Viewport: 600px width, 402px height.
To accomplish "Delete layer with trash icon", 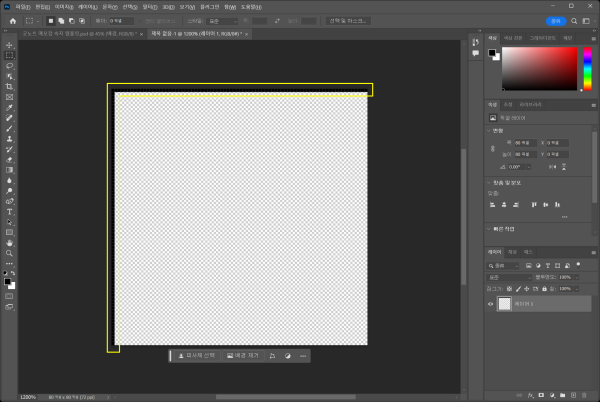I will tap(584, 395).
